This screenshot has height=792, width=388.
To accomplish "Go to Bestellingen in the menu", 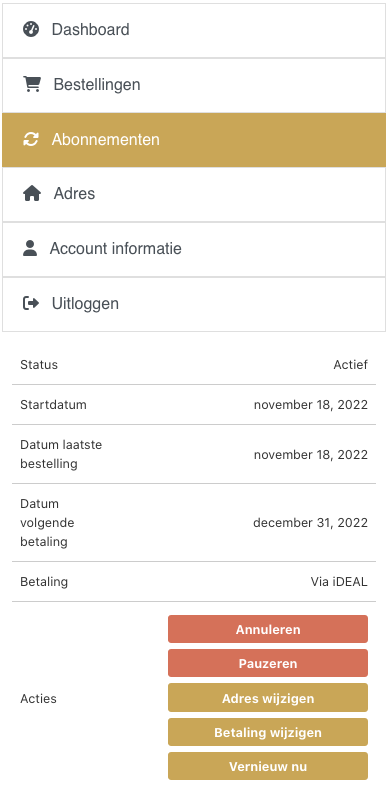I will click(x=194, y=85).
